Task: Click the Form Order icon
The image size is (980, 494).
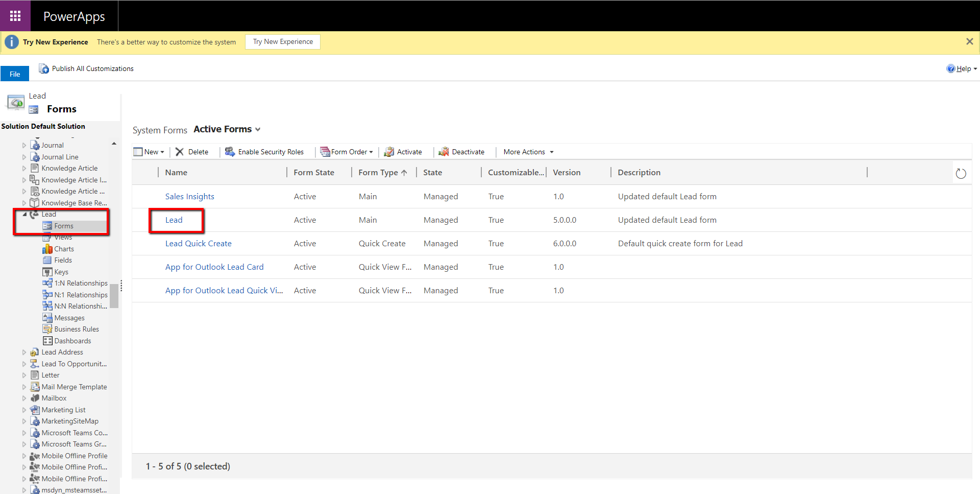Action: click(x=325, y=152)
